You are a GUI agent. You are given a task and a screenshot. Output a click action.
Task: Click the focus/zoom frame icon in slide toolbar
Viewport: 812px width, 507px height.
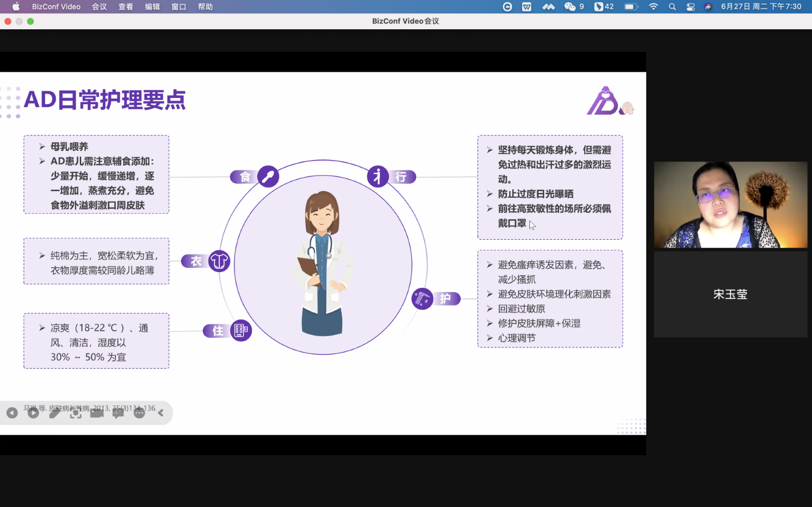pyautogui.click(x=76, y=413)
